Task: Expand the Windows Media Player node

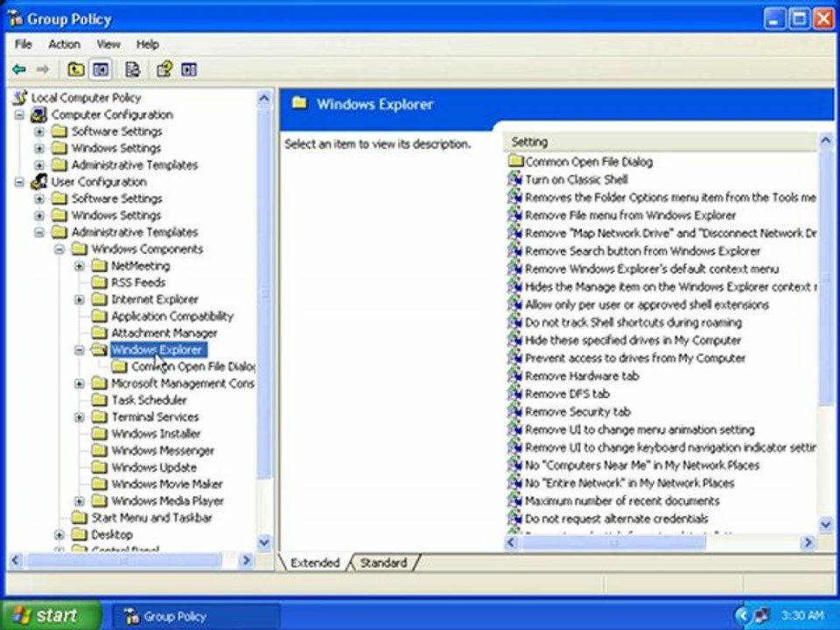Action: point(80,500)
